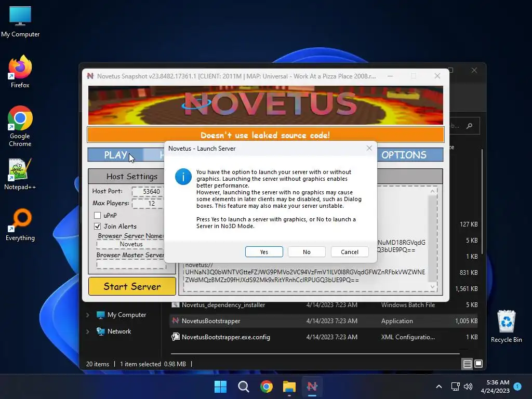This screenshot has height=399, width=532.
Task: Close the File Explorer window
Action: (474, 70)
